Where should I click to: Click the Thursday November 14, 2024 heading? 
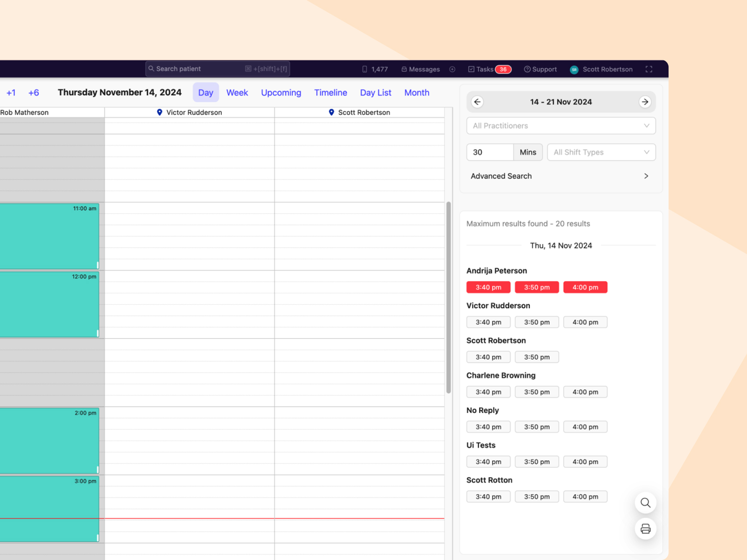(x=120, y=92)
